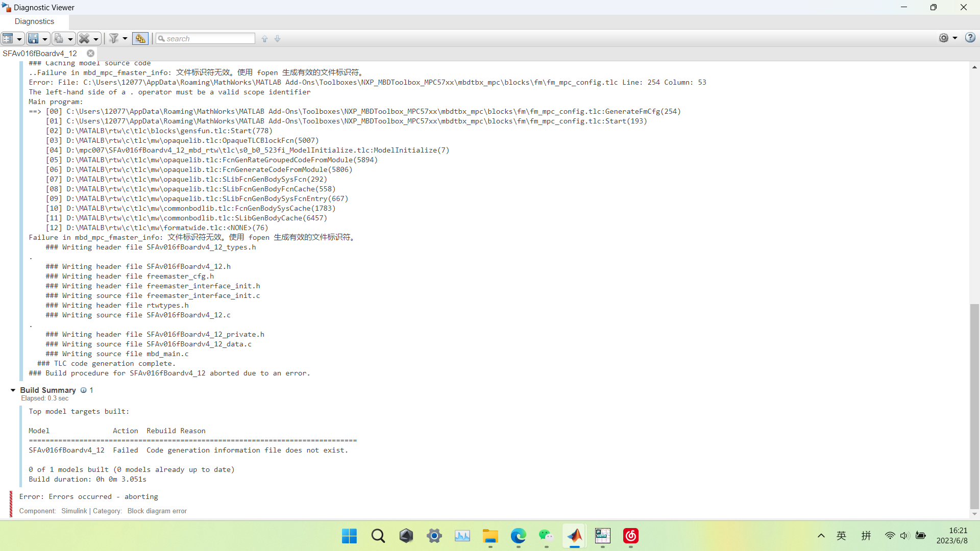Close the SFAv016fBoardv4_12 tab
The height and width of the screenshot is (551, 980).
pos(90,54)
